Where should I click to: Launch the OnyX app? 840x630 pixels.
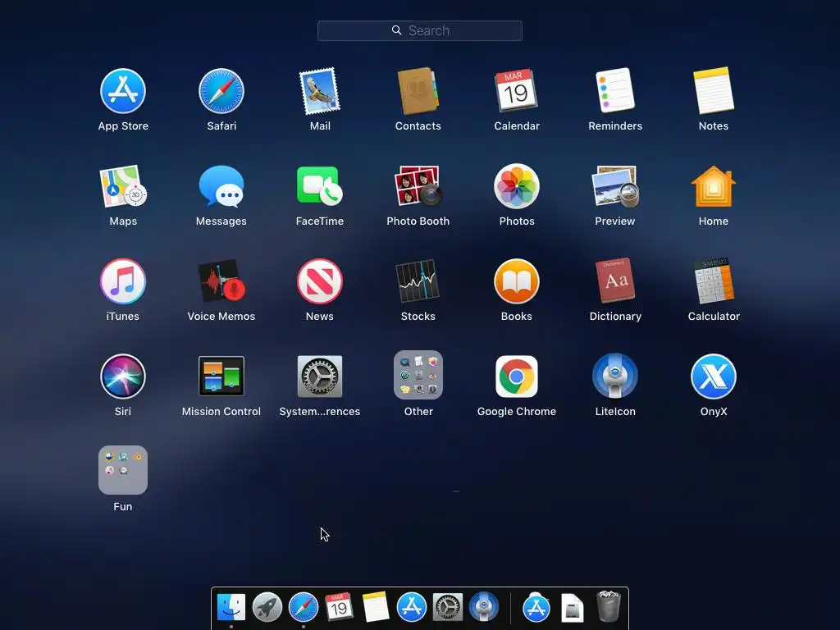click(x=714, y=376)
